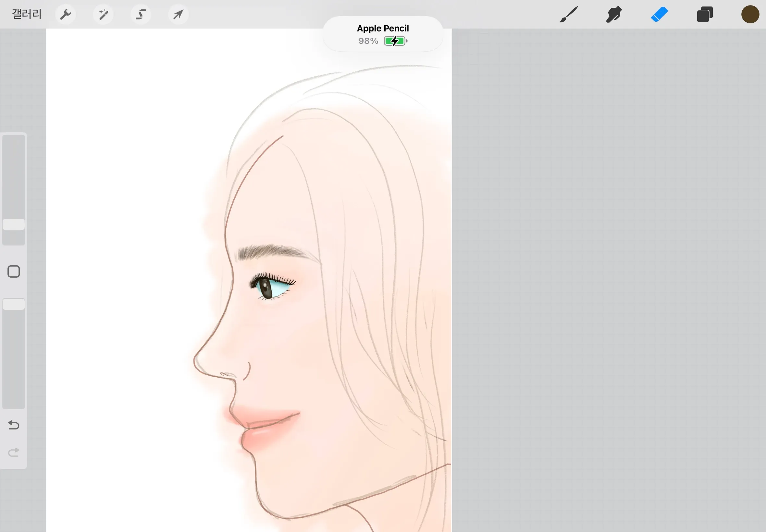766x532 pixels.
Task: Click the battery charging icon in notification
Action: coord(396,41)
